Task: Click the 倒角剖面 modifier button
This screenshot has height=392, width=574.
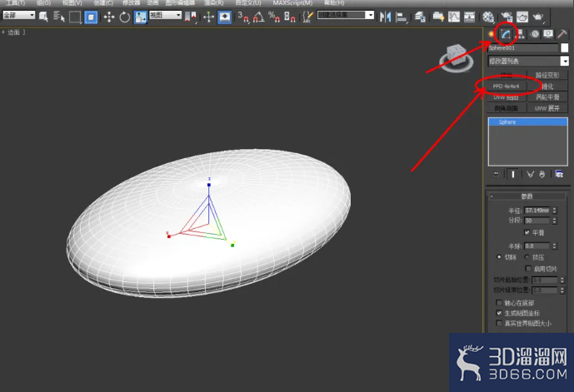Action: pos(507,108)
